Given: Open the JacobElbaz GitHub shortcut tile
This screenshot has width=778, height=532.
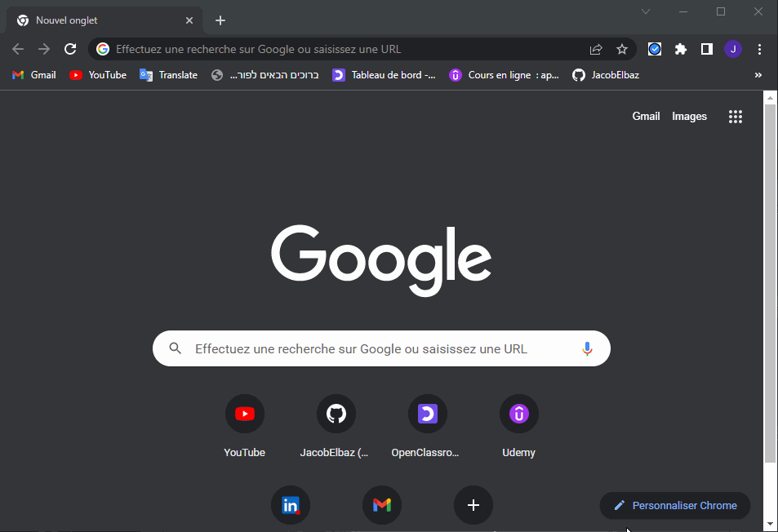Looking at the screenshot, I should (336, 427).
